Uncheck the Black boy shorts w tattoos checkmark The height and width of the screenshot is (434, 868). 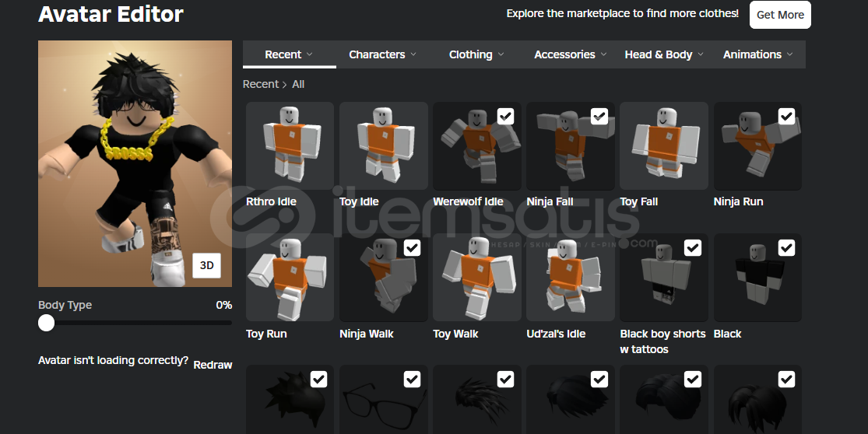click(x=693, y=247)
